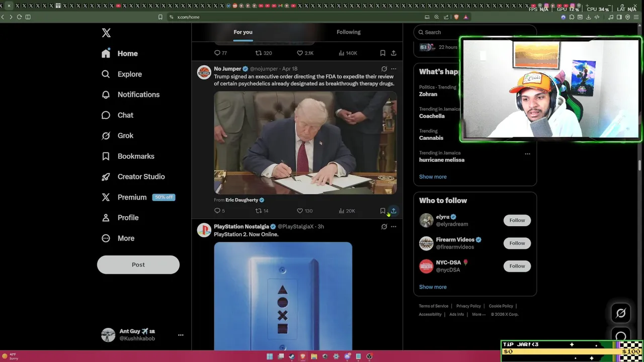Open the Home page from sidebar
644x362 pixels.
(120, 53)
